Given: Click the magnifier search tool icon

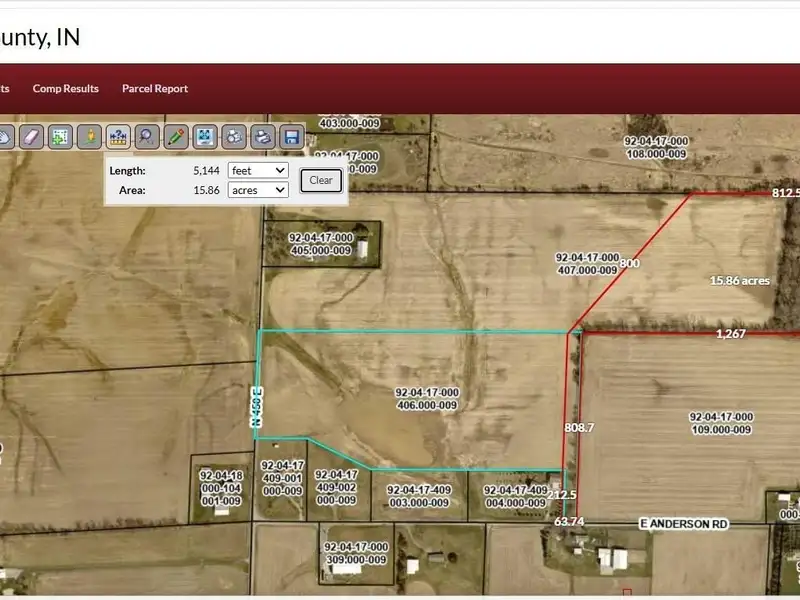Looking at the screenshot, I should coord(147,136).
